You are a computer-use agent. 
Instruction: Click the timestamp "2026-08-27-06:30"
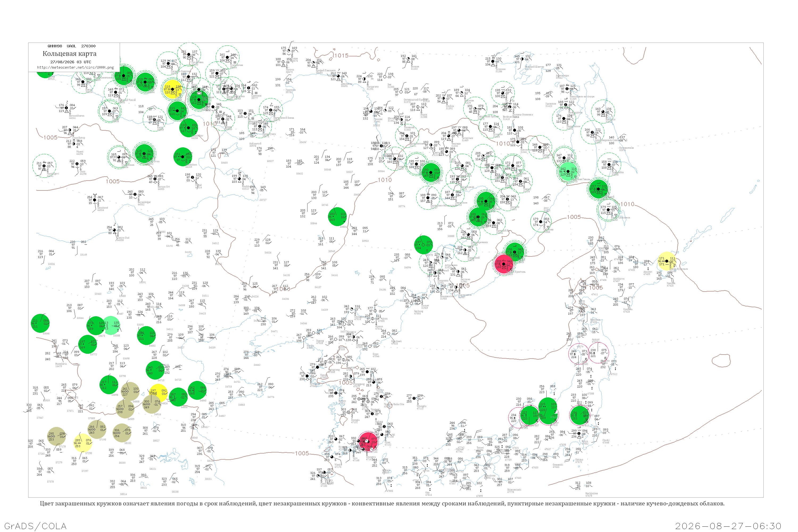[x=728, y=526]
